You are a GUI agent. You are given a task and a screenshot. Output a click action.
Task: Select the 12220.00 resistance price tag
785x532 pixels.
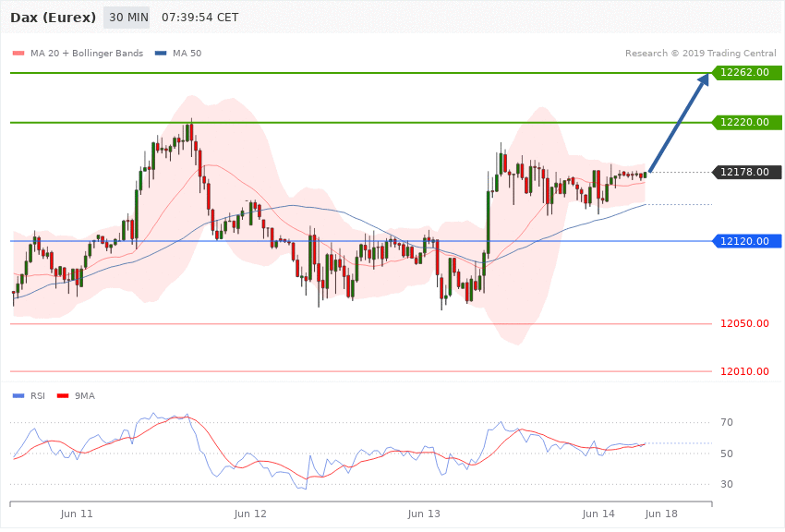click(746, 122)
